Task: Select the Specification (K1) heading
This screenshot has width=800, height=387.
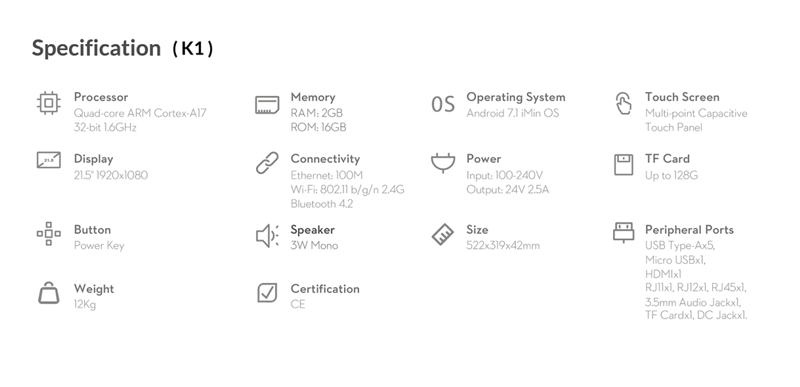Action: (122, 48)
